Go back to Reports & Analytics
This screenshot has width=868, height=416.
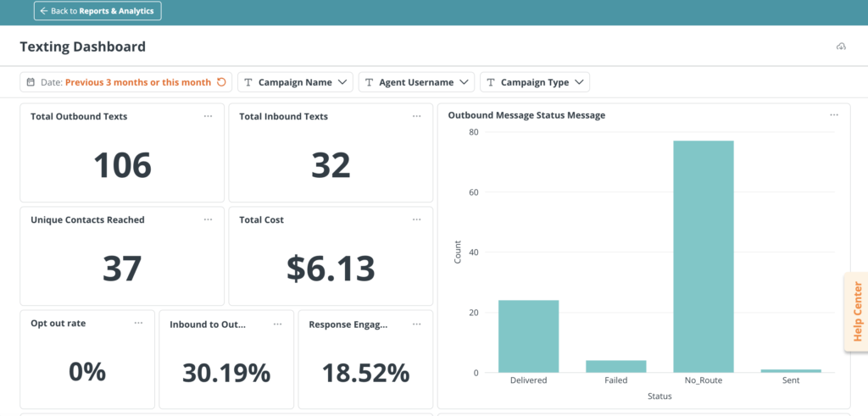point(97,11)
